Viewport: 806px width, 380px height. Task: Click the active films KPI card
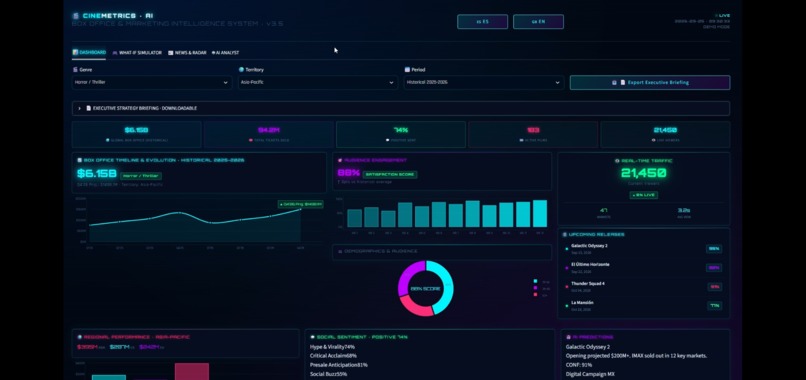(x=533, y=134)
